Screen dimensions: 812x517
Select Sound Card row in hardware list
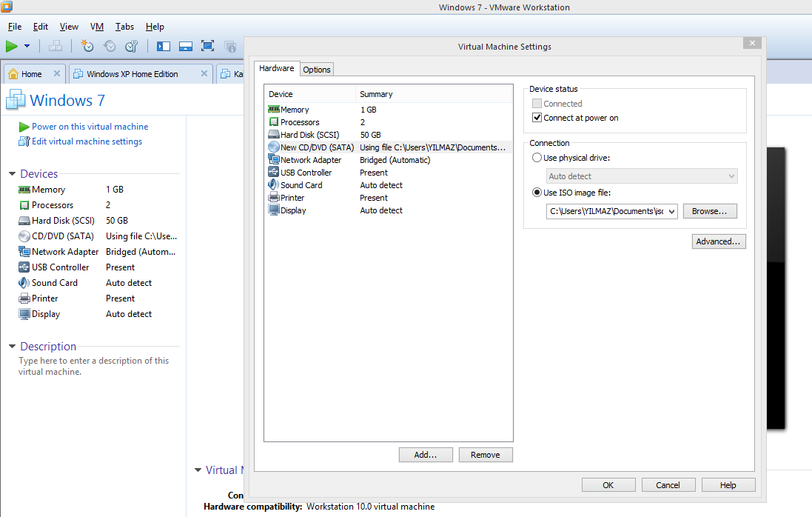pos(389,185)
